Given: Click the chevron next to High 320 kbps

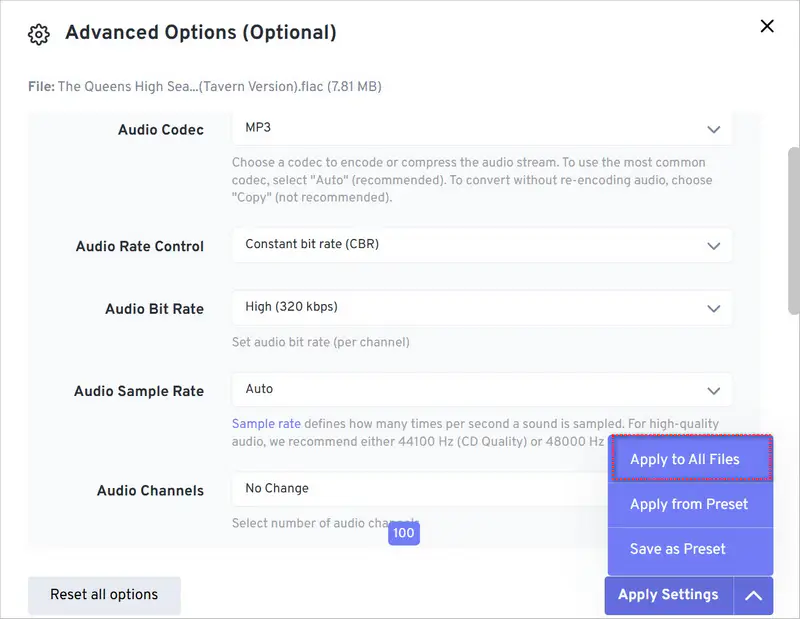Looking at the screenshot, I should [714, 308].
